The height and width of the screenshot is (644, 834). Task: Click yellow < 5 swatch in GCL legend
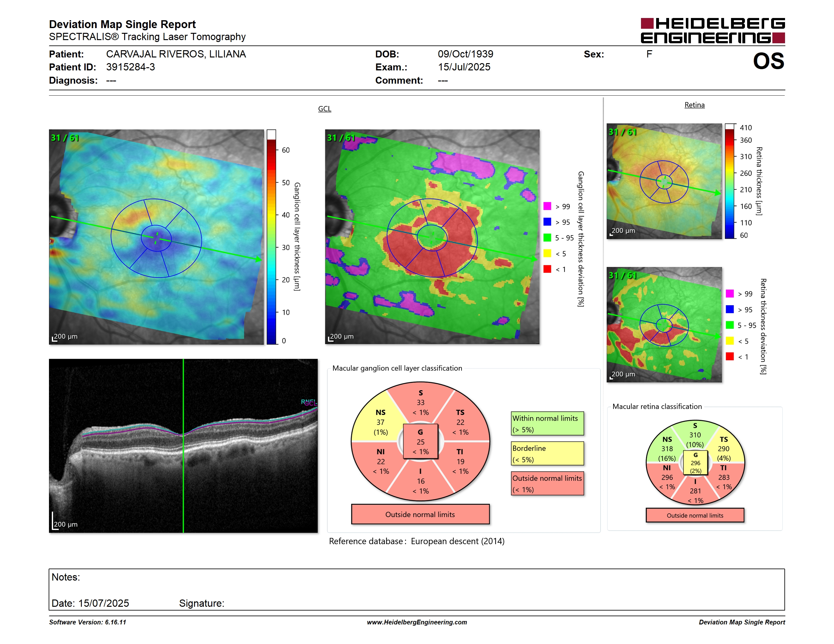tap(547, 253)
